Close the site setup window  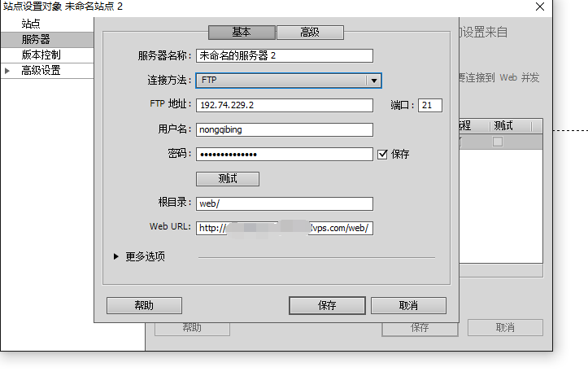[540, 7]
